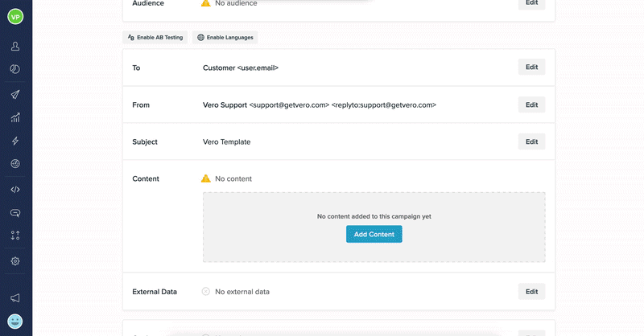Click the No audience warning icon
Image resolution: width=644 pixels, height=336 pixels.
(206, 3)
